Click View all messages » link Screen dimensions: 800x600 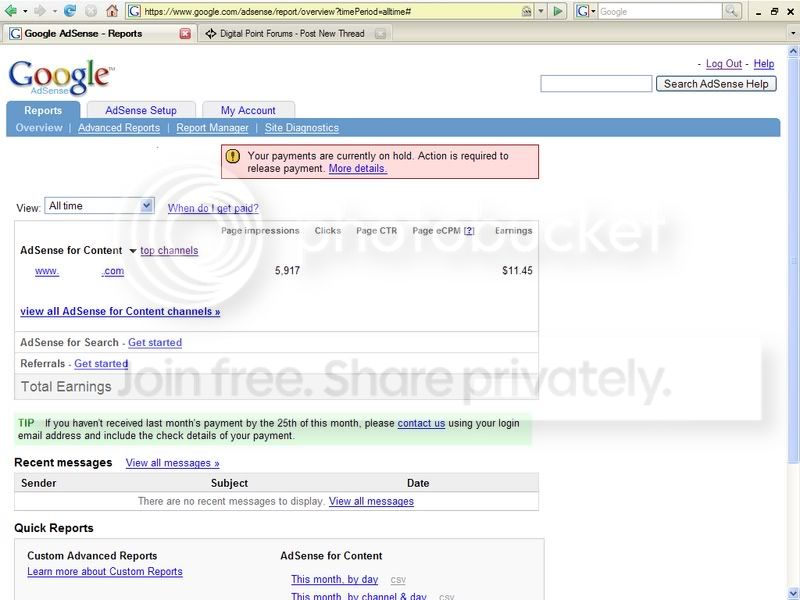tap(172, 463)
